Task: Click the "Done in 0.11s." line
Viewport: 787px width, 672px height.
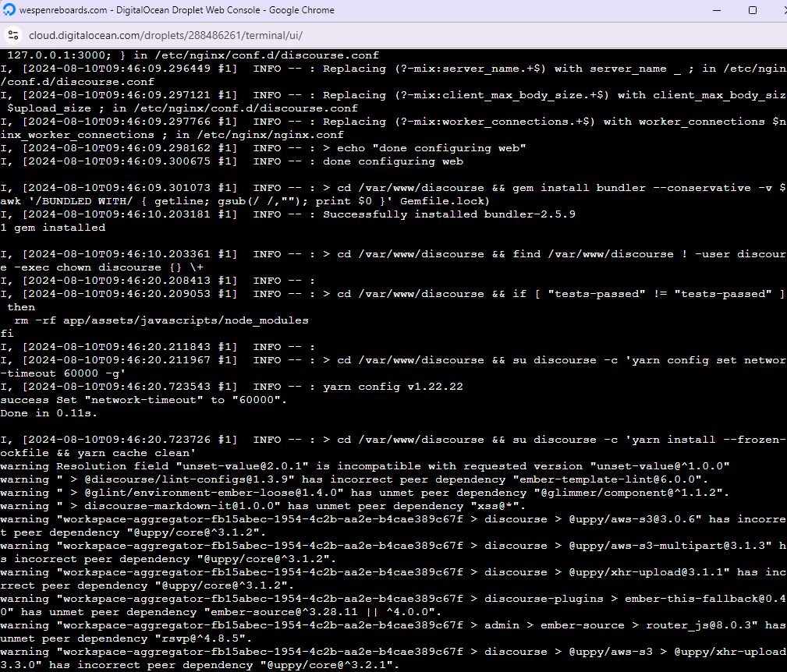Action: 48,413
